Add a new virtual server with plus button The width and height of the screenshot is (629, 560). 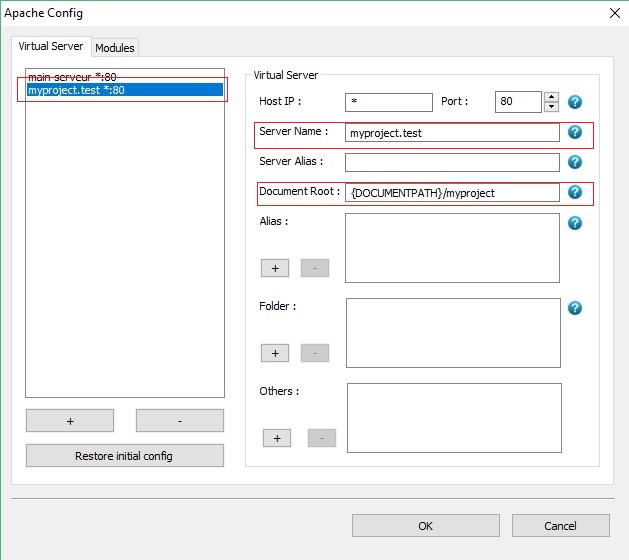(x=70, y=421)
